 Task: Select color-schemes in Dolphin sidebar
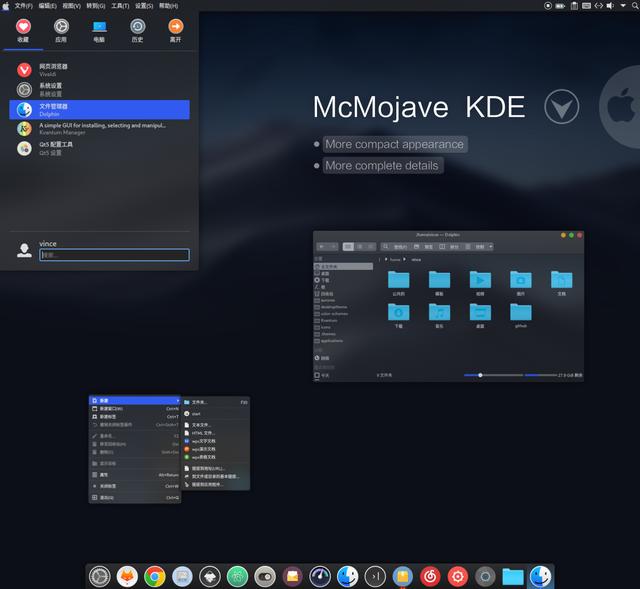pos(343,314)
